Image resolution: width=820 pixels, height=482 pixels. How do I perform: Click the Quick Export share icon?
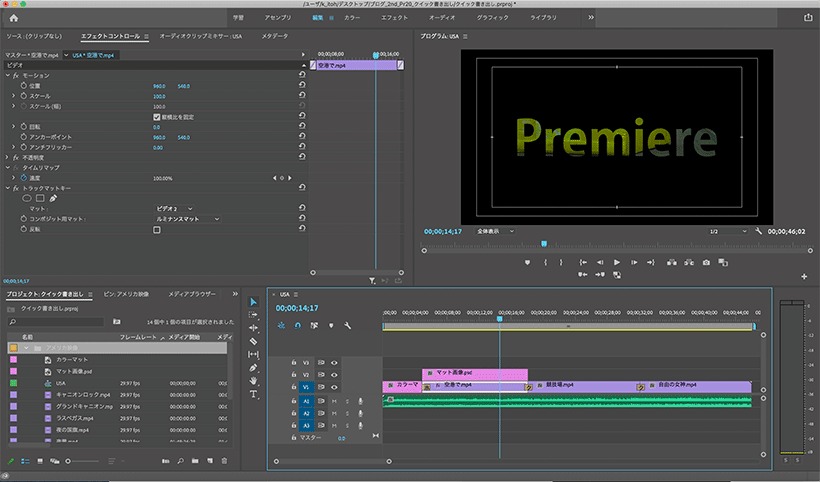coord(808,18)
